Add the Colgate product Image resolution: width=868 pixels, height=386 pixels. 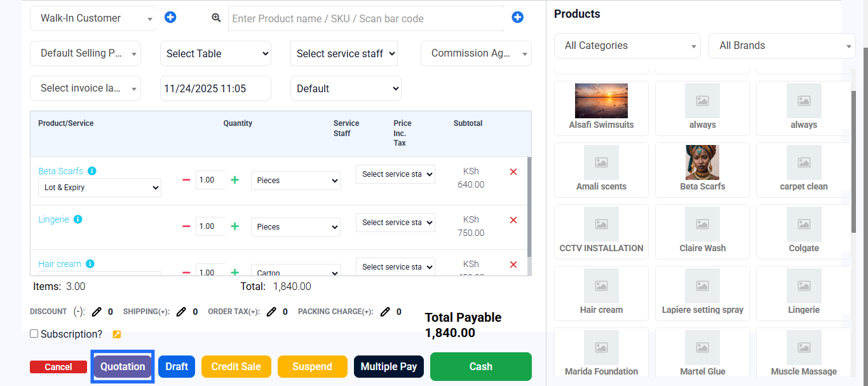point(804,231)
